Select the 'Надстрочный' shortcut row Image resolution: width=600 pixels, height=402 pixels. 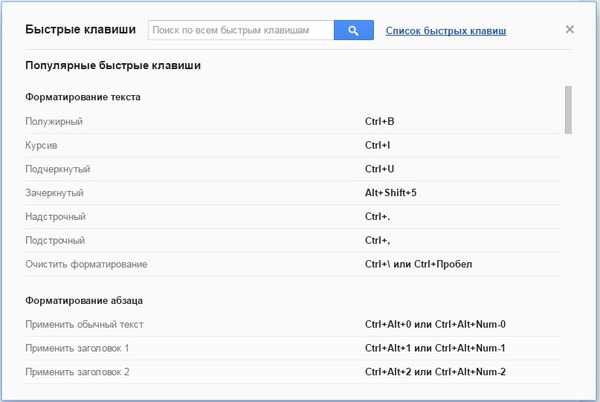coord(292,216)
